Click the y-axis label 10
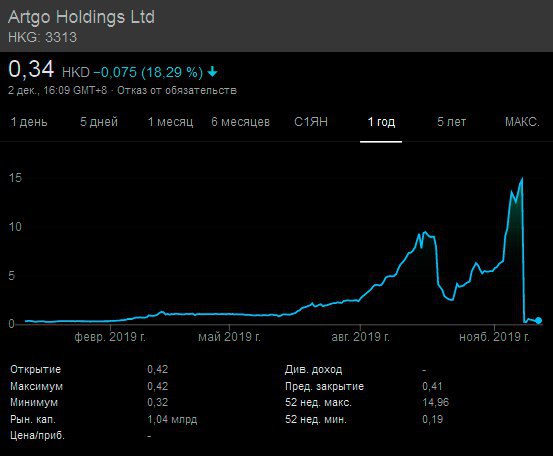The width and height of the screenshot is (553, 456). click(x=15, y=227)
